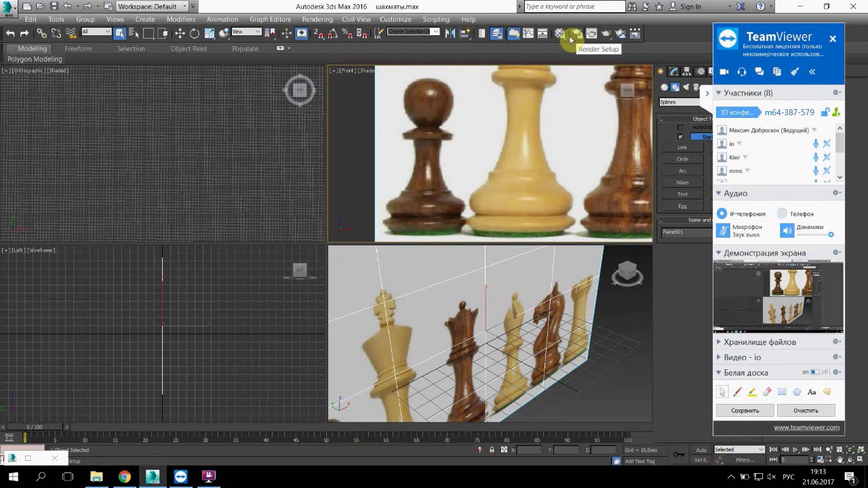The image size is (868, 488).
Task: Click the Redo arrow in main toolbar
Action: [x=25, y=33]
